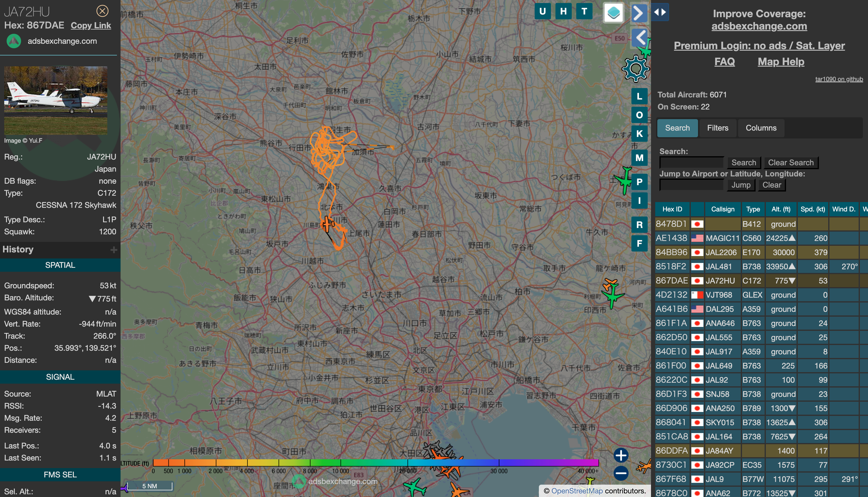Select the JA92CP helicopter row
Image resolution: width=868 pixels, height=497 pixels.
pos(761,465)
